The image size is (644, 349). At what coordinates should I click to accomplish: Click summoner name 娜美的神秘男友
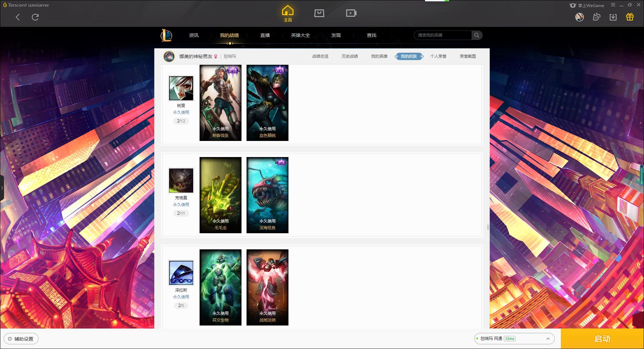(196, 56)
